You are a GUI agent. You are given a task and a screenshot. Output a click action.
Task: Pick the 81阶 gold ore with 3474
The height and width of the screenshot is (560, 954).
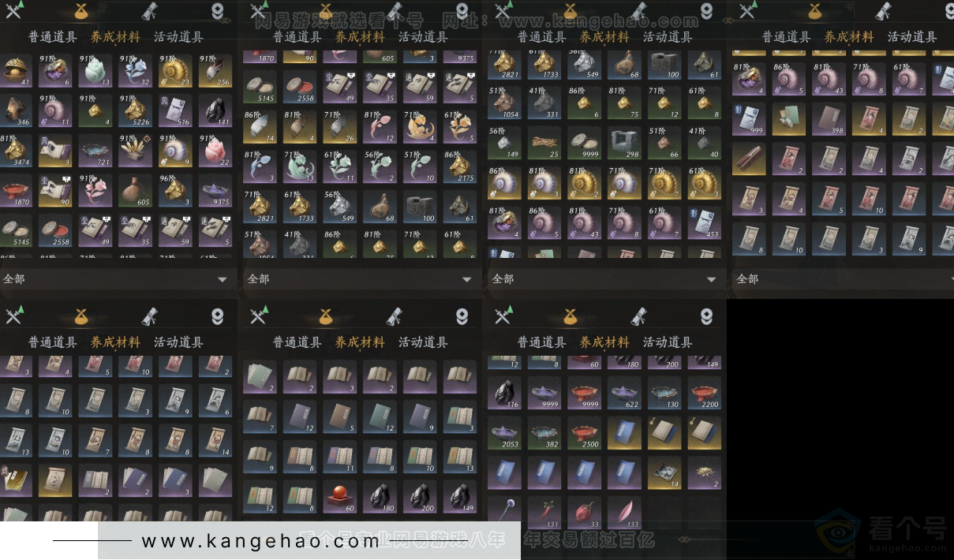click(16, 151)
